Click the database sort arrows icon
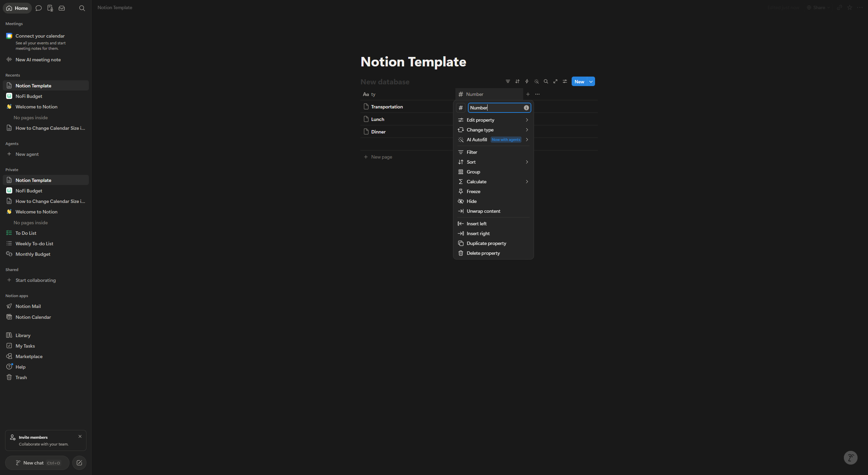The width and height of the screenshot is (868, 475). (517, 81)
